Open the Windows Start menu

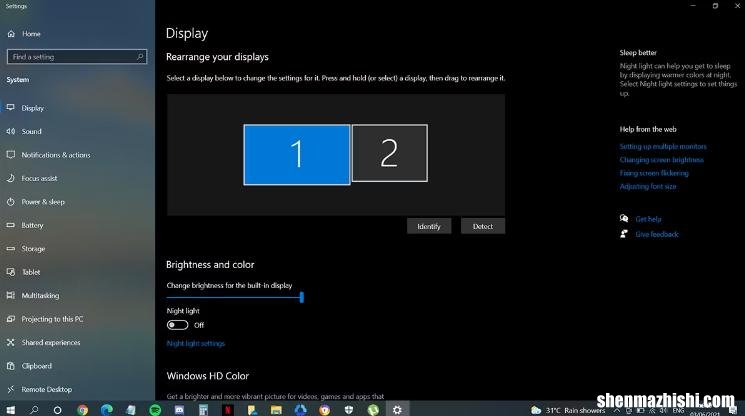(10, 409)
